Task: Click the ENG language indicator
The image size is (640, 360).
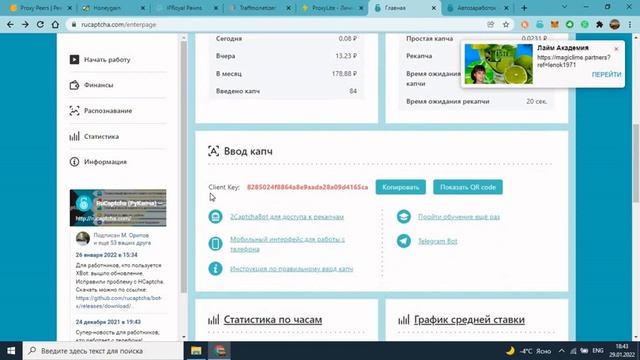Action: [598, 351]
